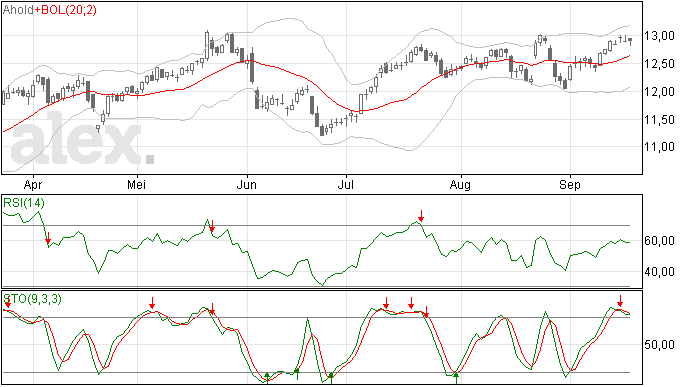Click the stochastic sell arrow in September

click(620, 301)
